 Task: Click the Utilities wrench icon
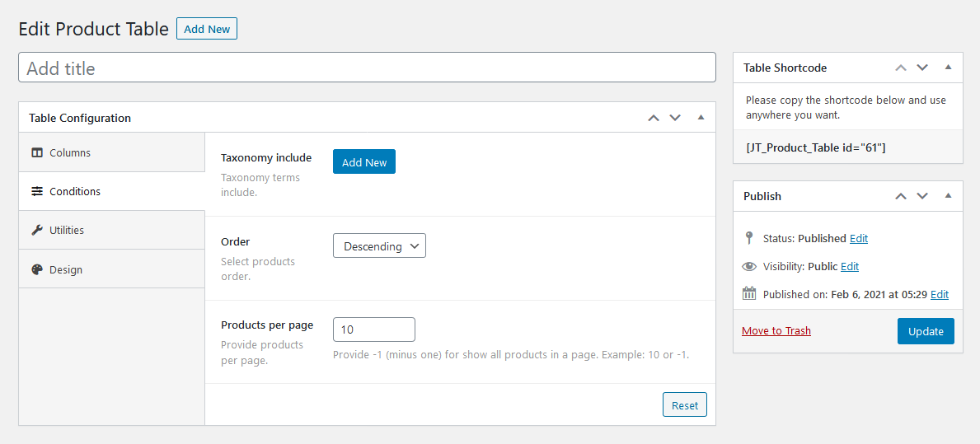tap(37, 230)
